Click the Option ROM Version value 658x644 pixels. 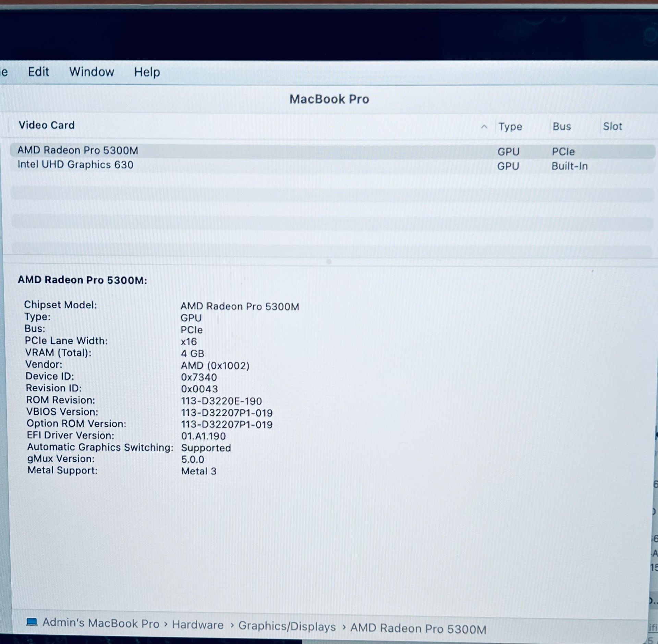point(227,425)
